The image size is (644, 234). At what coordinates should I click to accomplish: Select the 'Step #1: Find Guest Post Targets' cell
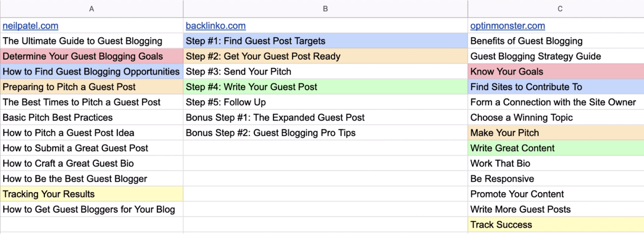(256, 41)
